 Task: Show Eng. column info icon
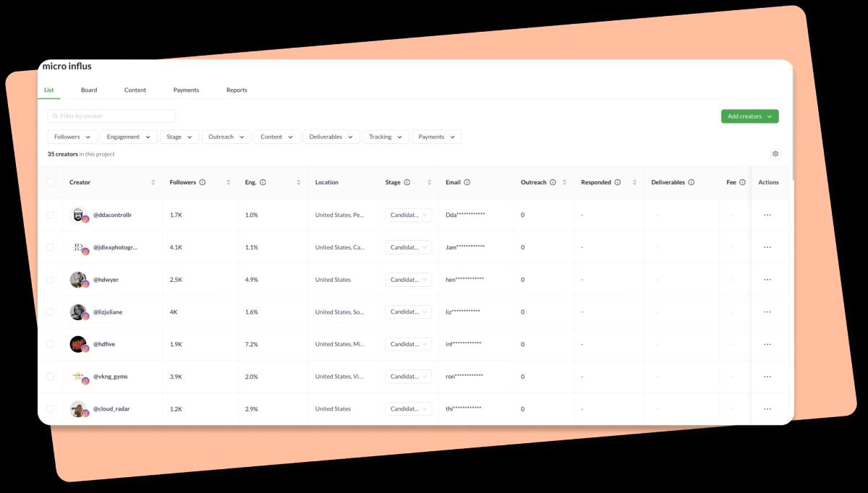point(263,182)
